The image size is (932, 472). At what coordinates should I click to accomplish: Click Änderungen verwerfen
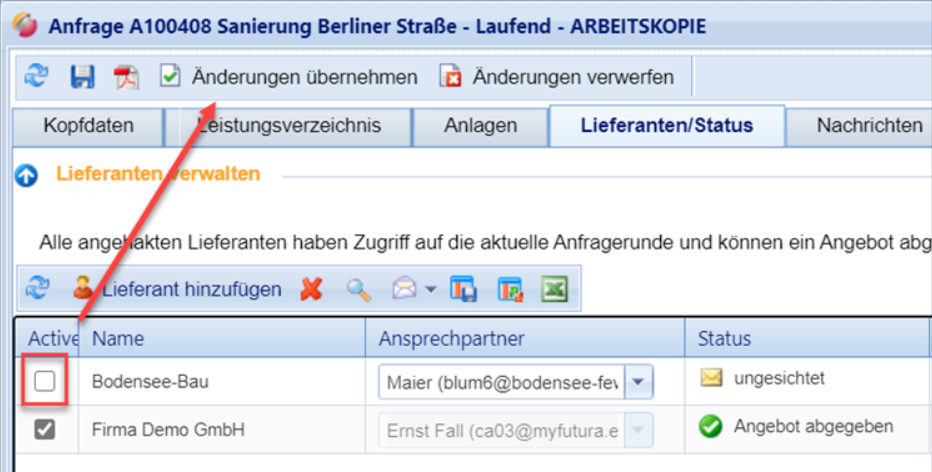(557, 77)
